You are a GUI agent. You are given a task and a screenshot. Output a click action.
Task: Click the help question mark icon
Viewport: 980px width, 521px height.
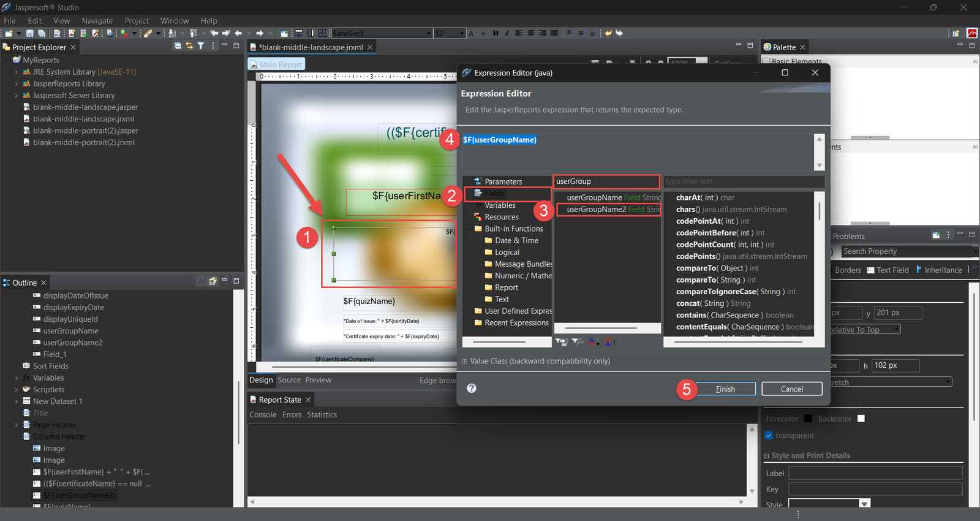click(x=472, y=388)
